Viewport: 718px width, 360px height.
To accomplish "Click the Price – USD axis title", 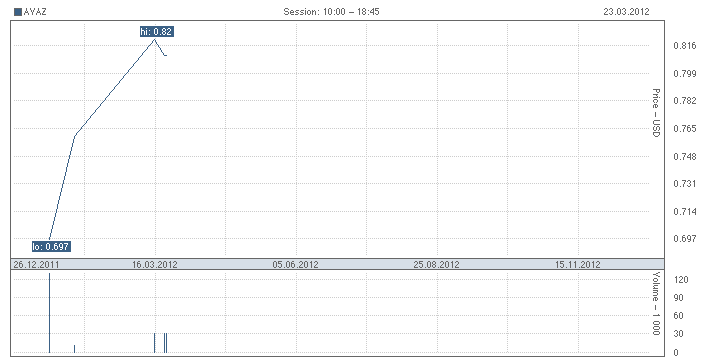I will pos(656,113).
